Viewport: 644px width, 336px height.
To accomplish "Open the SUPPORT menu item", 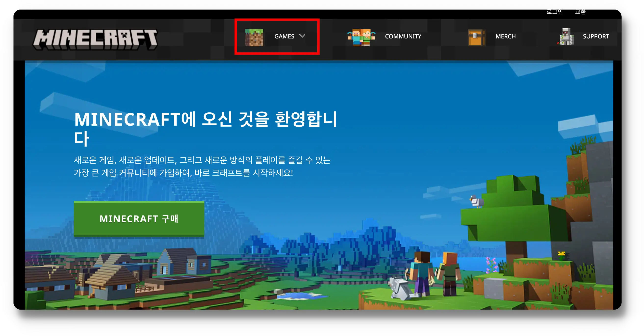I will (x=596, y=36).
